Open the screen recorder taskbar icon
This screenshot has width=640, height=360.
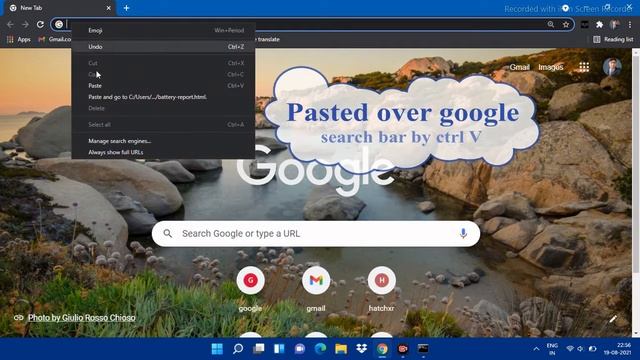click(x=403, y=349)
